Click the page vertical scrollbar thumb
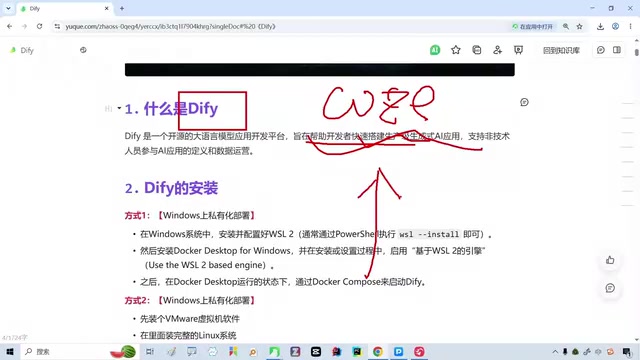Screen dimensions: 640x360 click(637, 52)
